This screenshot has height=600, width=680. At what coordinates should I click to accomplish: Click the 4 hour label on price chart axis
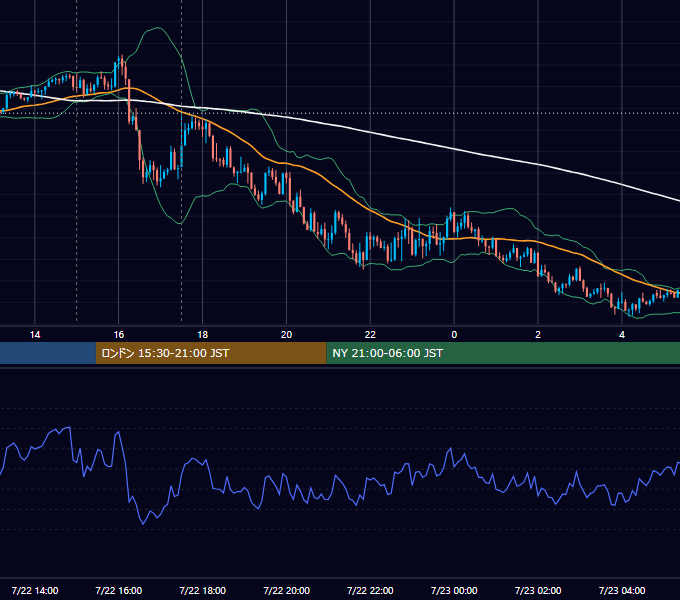622,335
